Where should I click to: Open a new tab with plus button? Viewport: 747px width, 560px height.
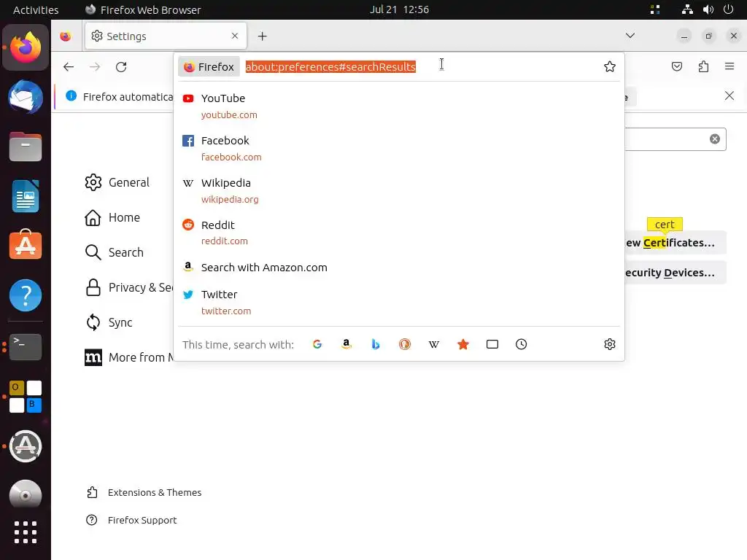click(262, 36)
